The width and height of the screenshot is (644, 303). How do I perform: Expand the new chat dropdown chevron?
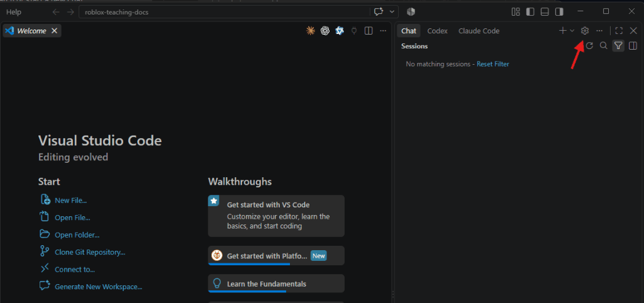(572, 31)
